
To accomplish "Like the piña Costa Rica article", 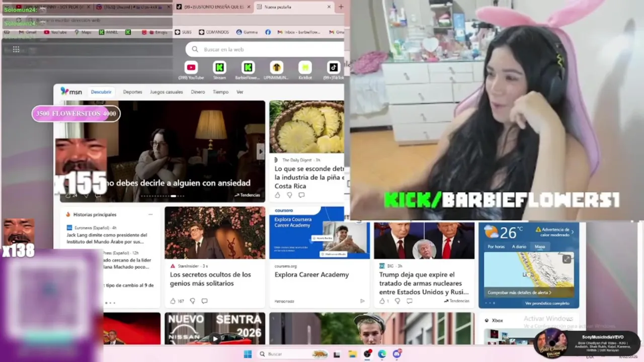I will point(277,195).
